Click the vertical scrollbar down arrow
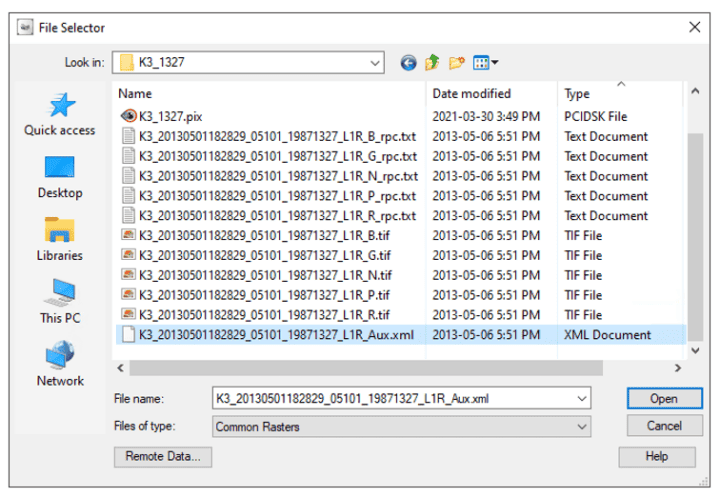The width and height of the screenshot is (720, 497). [x=695, y=350]
